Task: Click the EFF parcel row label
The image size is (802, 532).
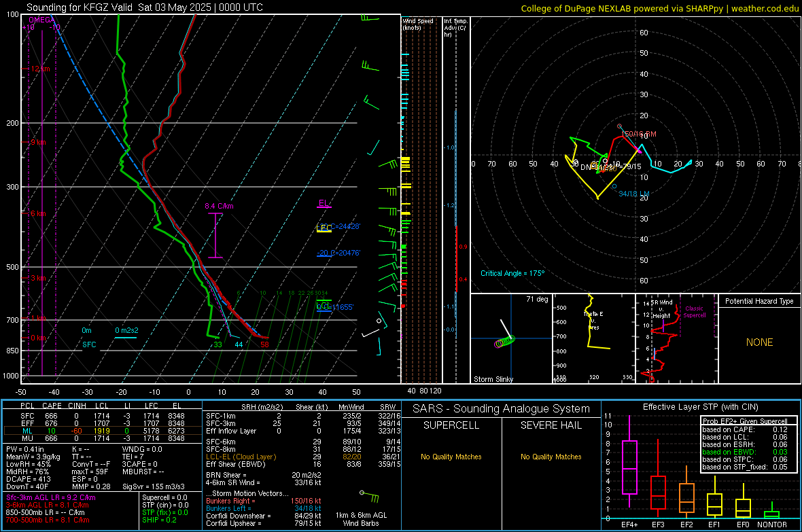Action: pos(27,423)
